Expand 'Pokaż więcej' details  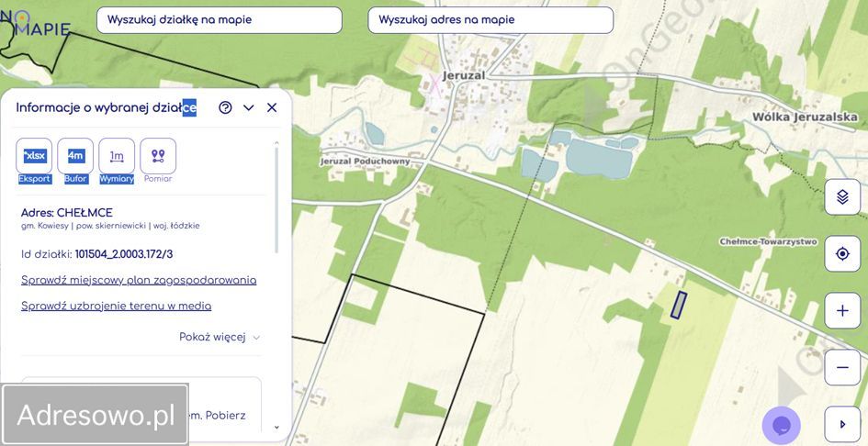(220, 337)
